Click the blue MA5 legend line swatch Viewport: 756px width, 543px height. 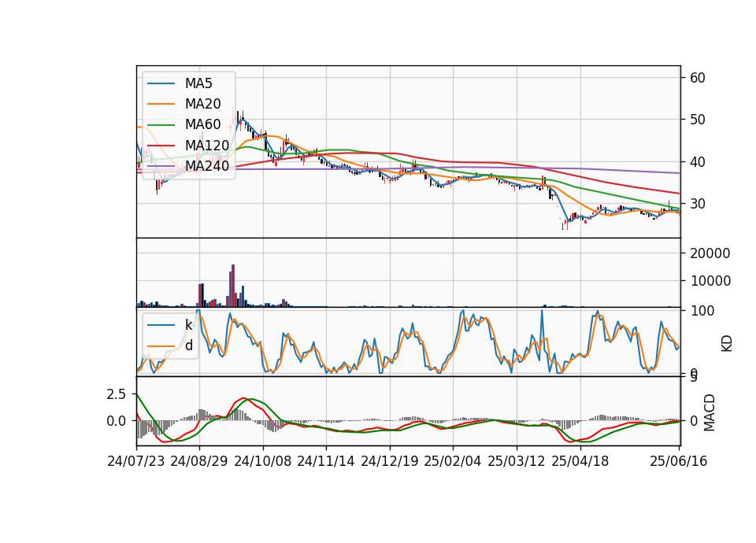pyautogui.click(x=161, y=83)
